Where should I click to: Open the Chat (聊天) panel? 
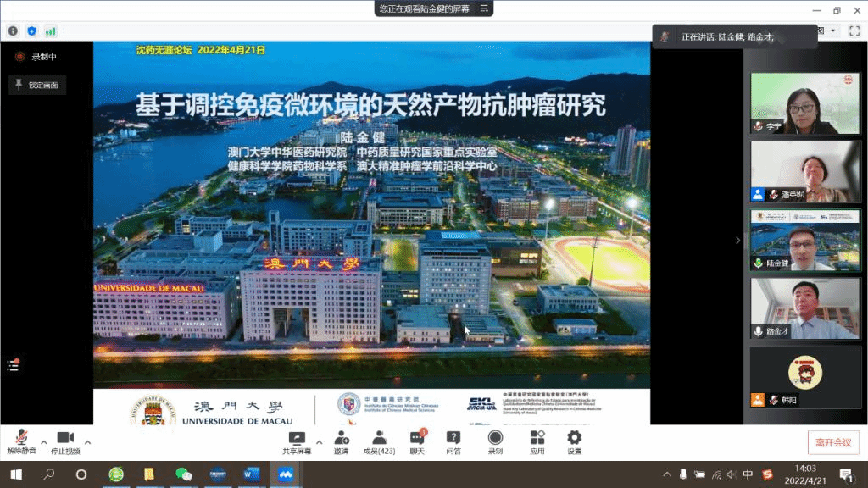417,439
